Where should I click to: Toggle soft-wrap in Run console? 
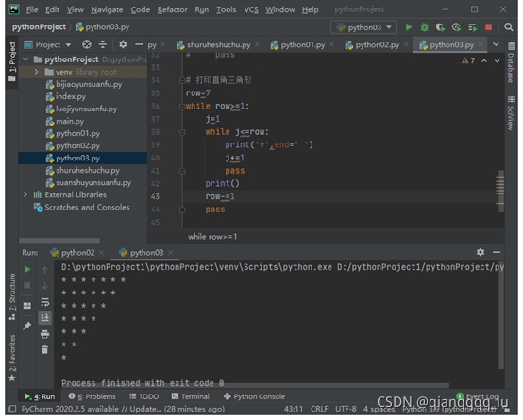(x=44, y=302)
